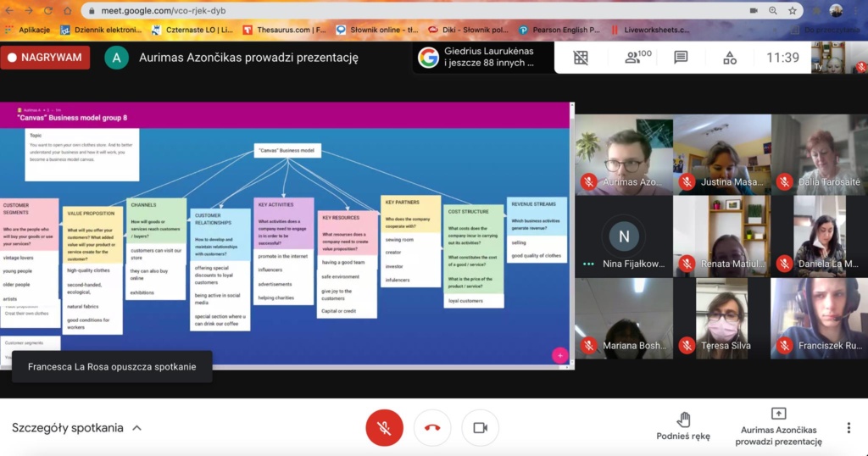Open Aurimas Azončikas presentation options at bottom
Image resolution: width=868 pixels, height=456 pixels.
[x=777, y=426]
